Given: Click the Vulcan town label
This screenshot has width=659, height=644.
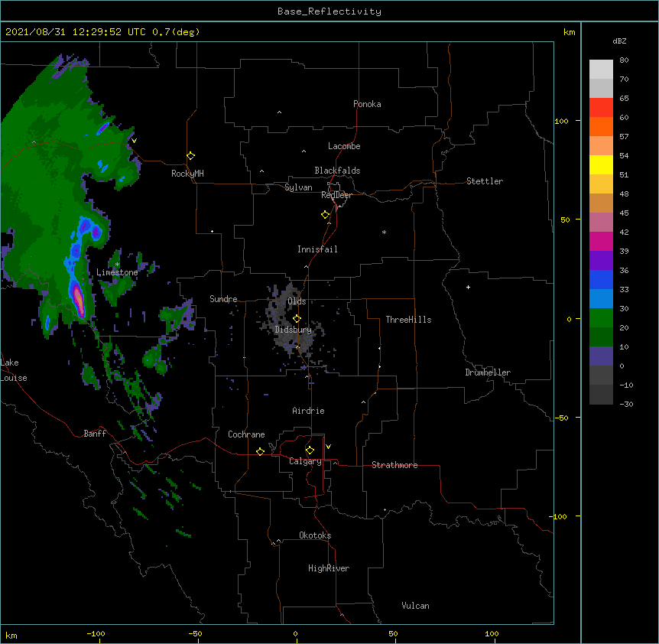Looking at the screenshot, I should pos(415,606).
